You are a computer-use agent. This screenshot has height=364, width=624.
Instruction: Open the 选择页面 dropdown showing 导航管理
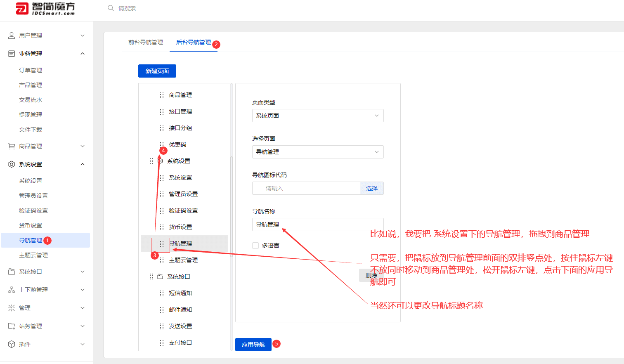pyautogui.click(x=318, y=152)
